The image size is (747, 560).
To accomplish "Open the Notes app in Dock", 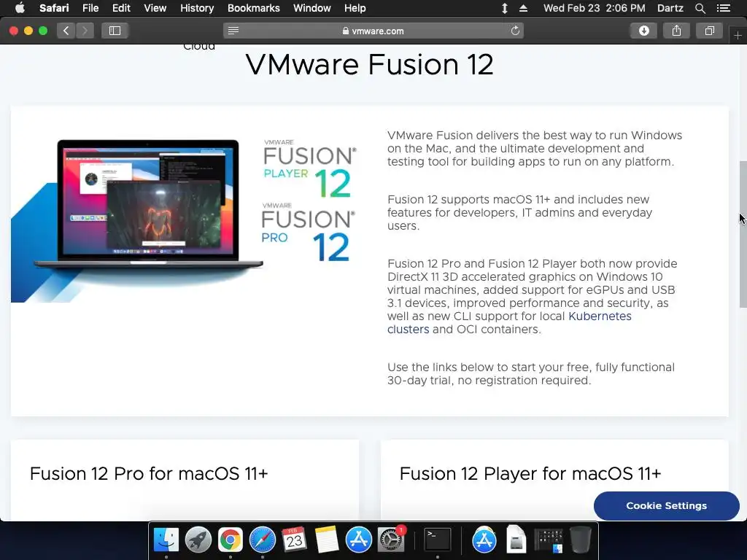I will point(326,540).
